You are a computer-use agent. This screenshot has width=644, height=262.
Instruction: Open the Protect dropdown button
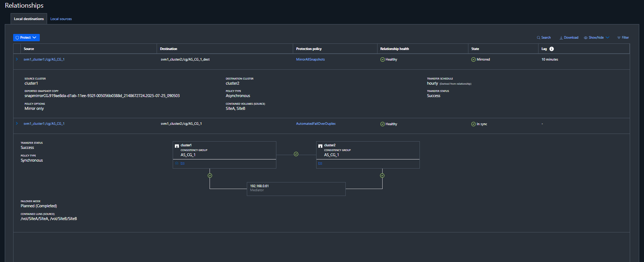pos(26,38)
